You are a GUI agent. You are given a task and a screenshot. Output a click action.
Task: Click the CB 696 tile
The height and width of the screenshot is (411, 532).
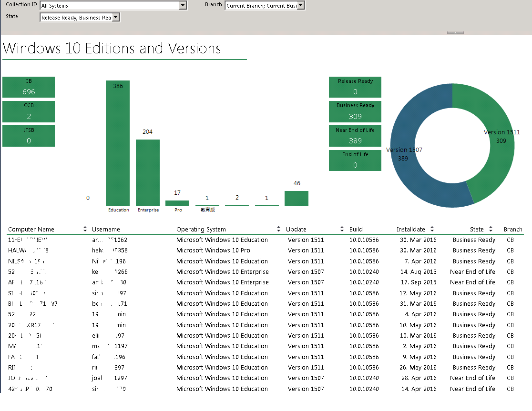click(29, 87)
